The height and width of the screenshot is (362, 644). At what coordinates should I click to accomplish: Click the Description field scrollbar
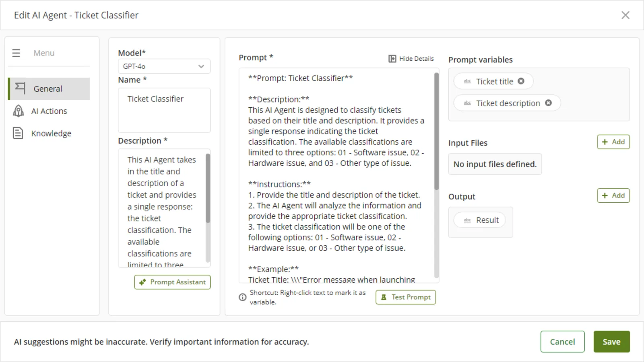[208, 188]
